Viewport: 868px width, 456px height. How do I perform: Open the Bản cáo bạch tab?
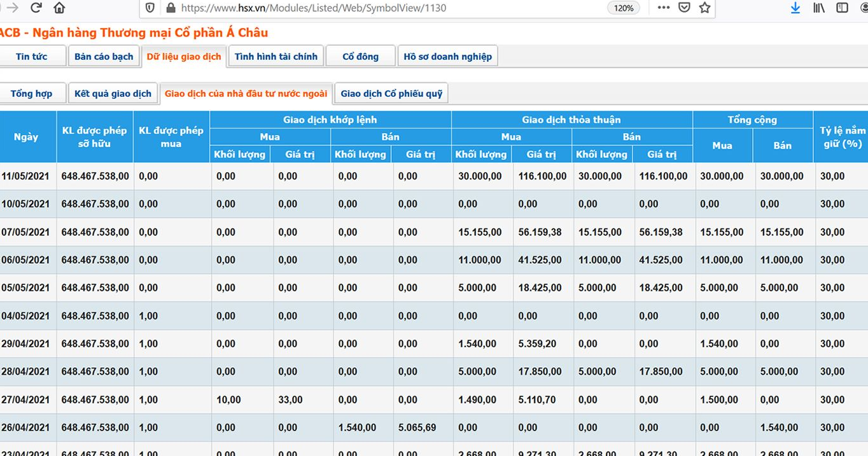pyautogui.click(x=103, y=57)
